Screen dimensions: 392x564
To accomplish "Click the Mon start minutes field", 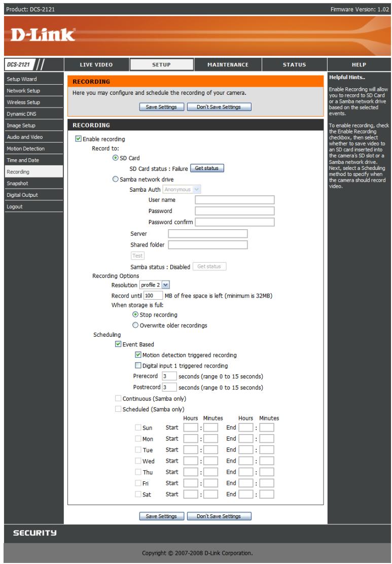I will pyautogui.click(x=211, y=438).
